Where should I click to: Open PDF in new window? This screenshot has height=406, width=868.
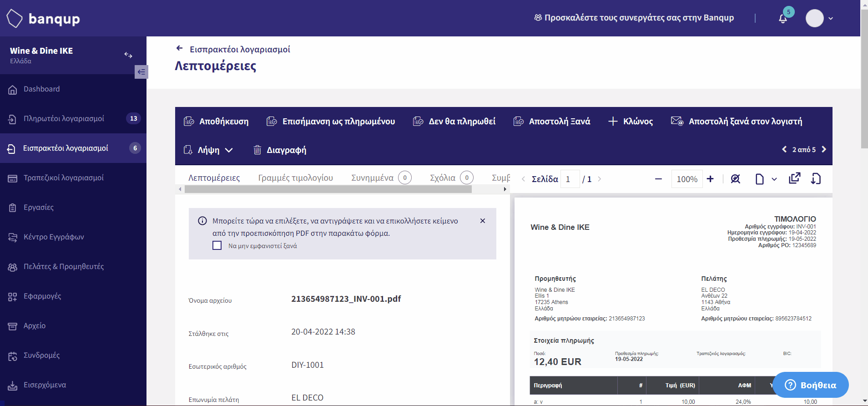[x=795, y=178]
